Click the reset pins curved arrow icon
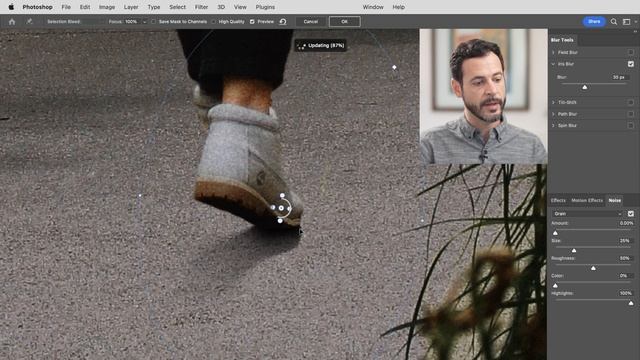 pyautogui.click(x=283, y=22)
